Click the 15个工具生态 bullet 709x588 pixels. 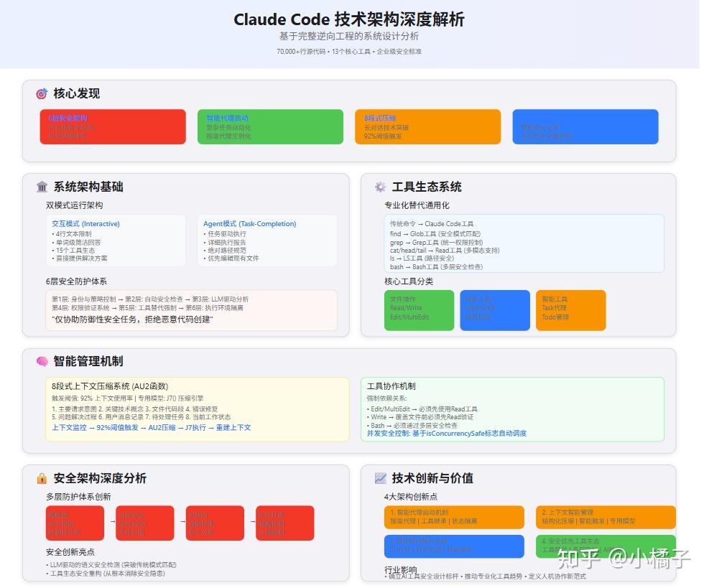tap(73, 251)
